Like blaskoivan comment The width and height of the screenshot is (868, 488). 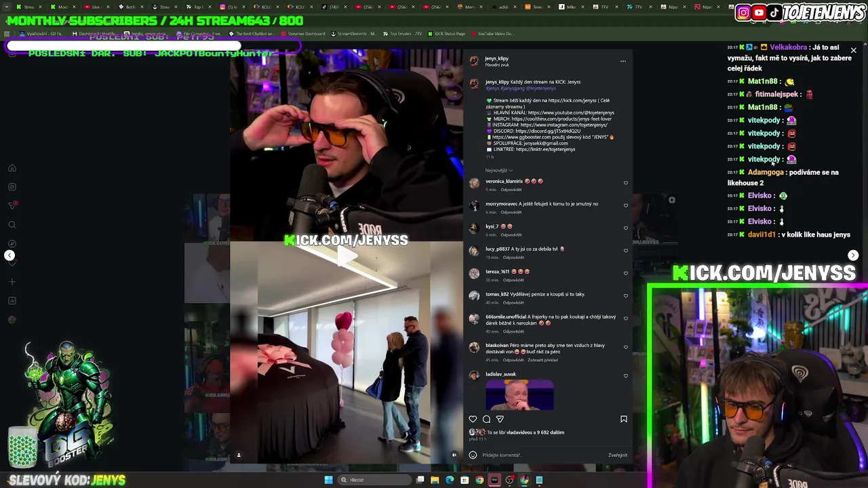[625, 347]
